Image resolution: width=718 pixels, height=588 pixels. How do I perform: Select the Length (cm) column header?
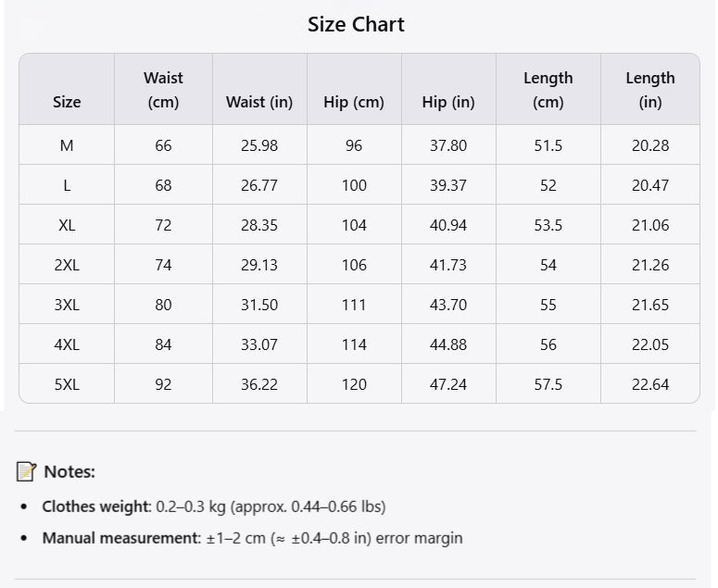(548, 90)
